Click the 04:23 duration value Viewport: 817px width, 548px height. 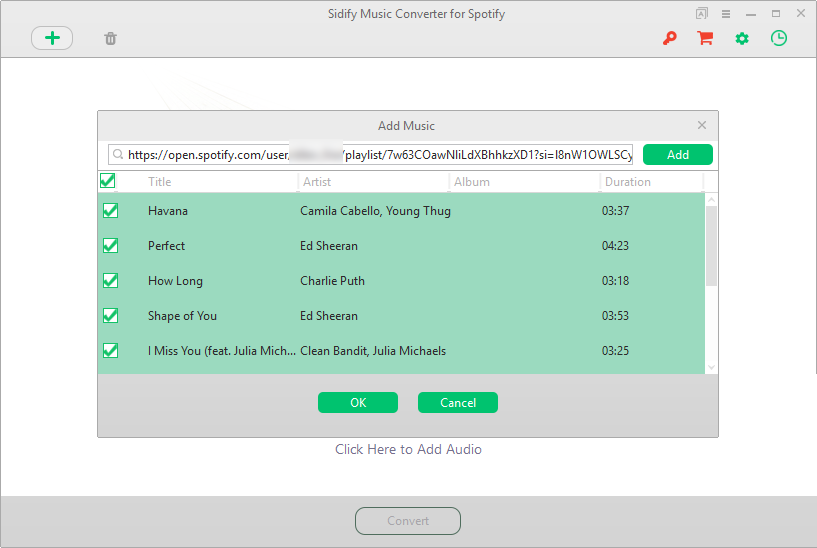[x=615, y=245]
